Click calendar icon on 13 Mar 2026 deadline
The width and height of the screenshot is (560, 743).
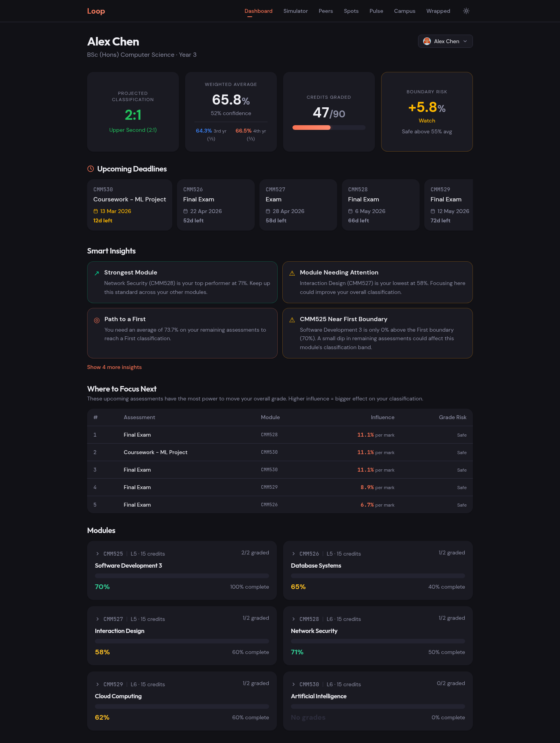[x=96, y=211]
